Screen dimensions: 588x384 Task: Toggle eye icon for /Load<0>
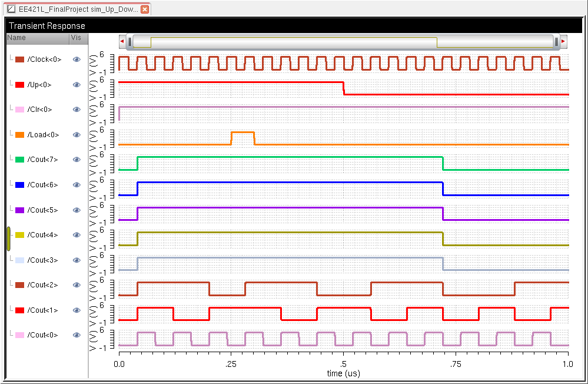[x=77, y=135]
